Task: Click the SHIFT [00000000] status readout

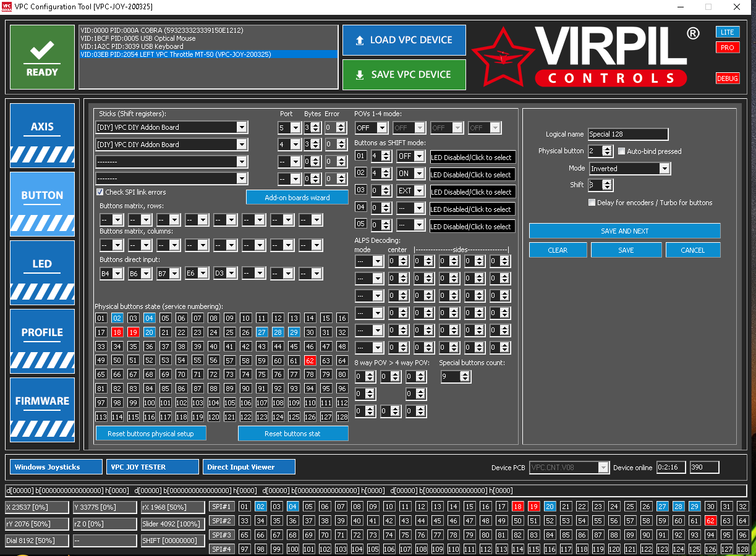Action: pos(172,541)
